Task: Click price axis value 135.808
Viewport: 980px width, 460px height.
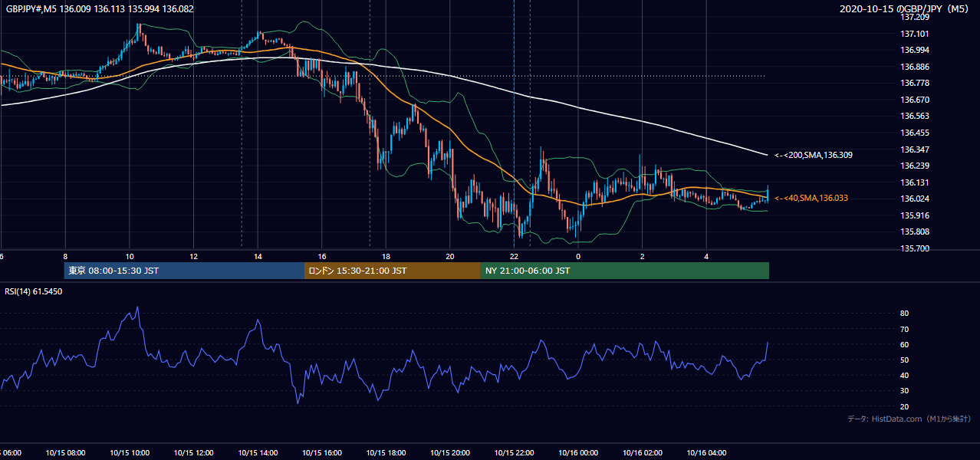Action: (x=914, y=232)
